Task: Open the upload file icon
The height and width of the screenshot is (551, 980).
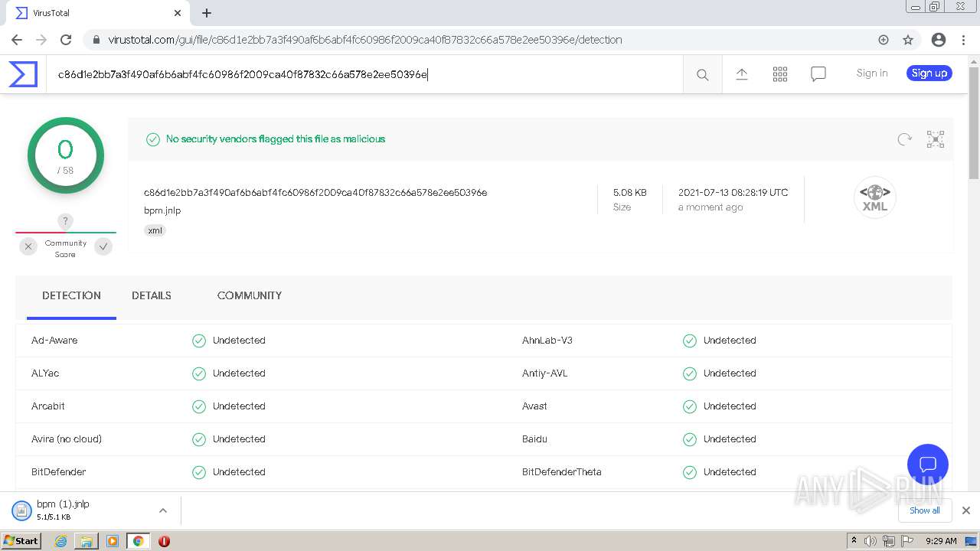Action: [742, 74]
